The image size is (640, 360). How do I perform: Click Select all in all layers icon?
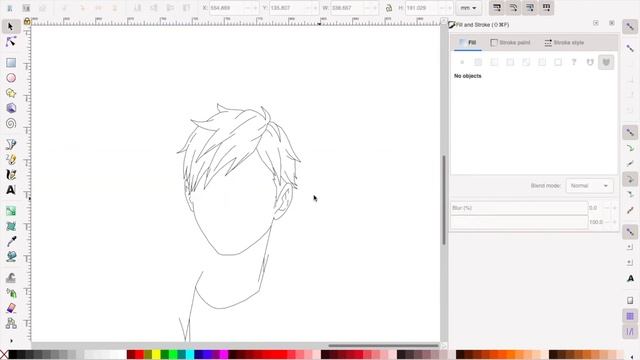(x=26, y=8)
